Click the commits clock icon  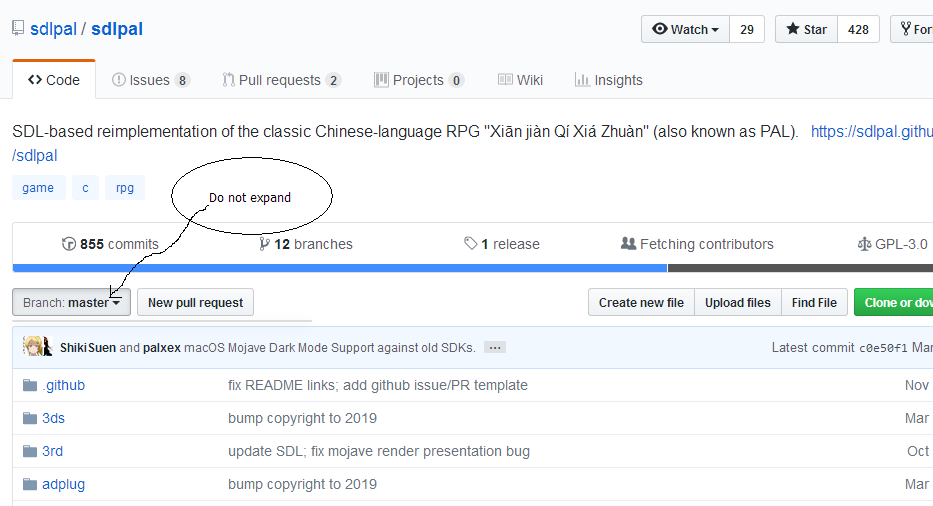tap(69, 244)
